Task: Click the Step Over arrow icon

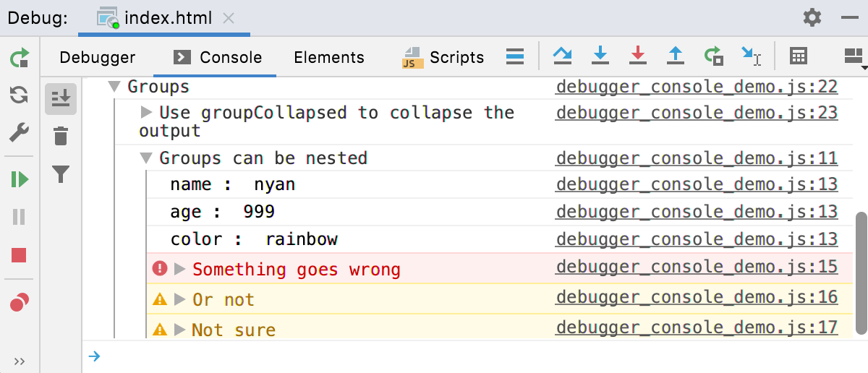Action: tap(562, 56)
